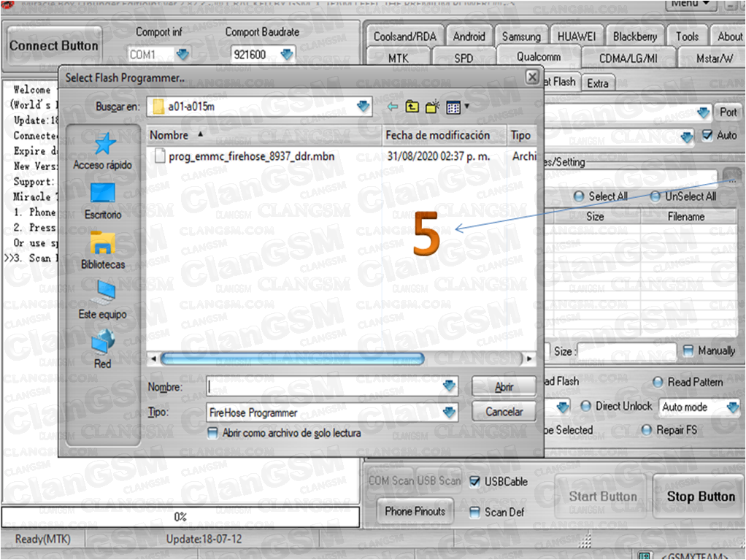Go up one folder level in file dialog
Image resolution: width=746 pixels, height=560 pixels.
click(x=411, y=107)
